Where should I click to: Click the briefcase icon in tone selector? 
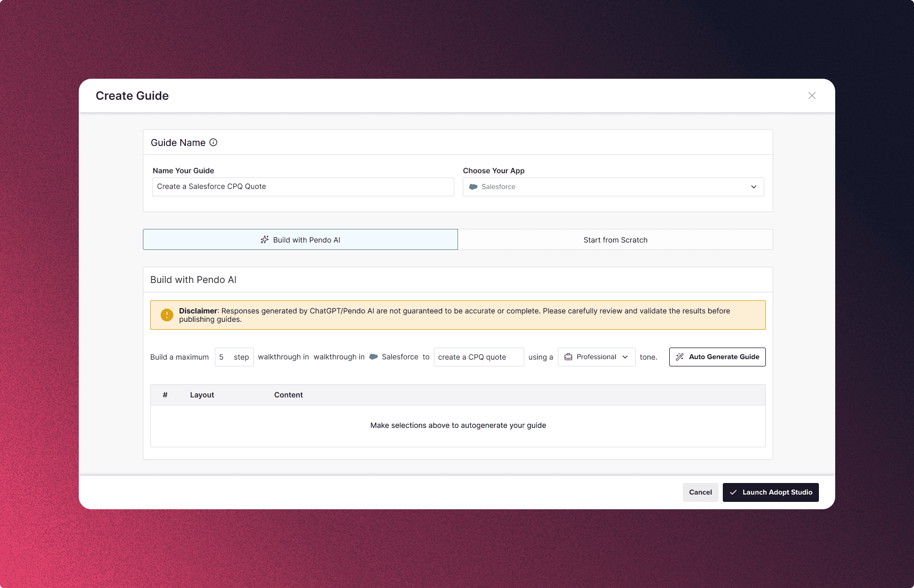coord(568,357)
